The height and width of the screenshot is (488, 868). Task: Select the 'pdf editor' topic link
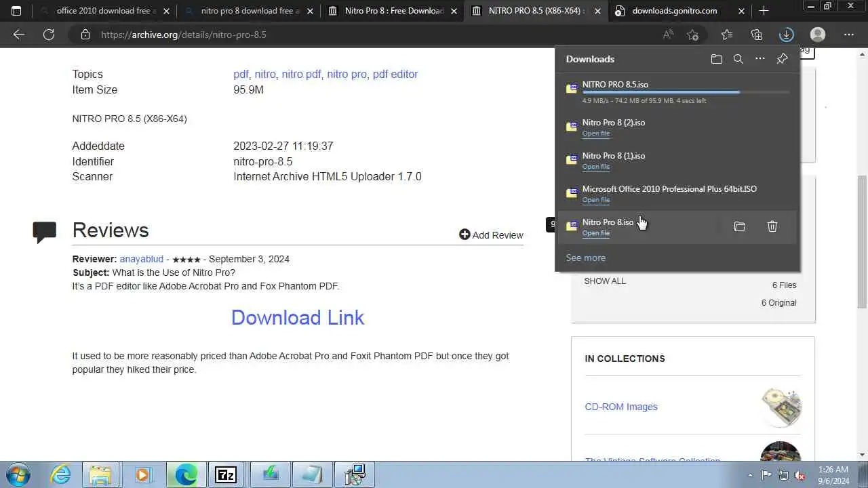click(x=395, y=74)
